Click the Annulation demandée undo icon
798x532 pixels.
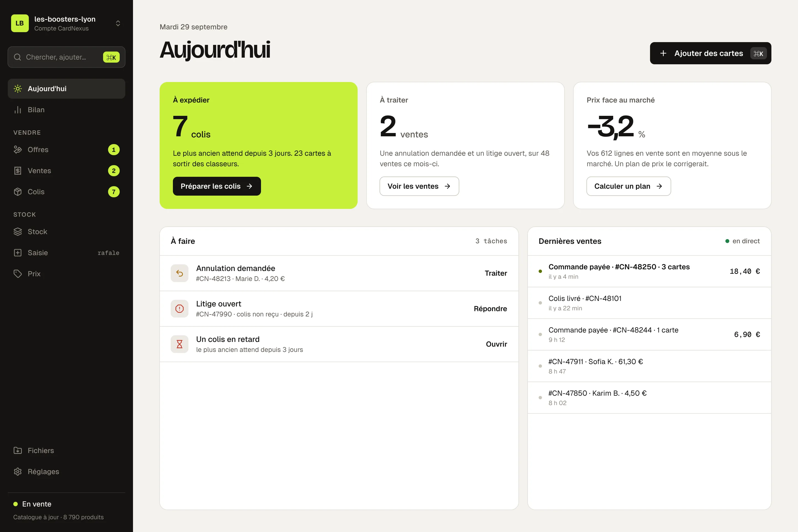point(180,273)
